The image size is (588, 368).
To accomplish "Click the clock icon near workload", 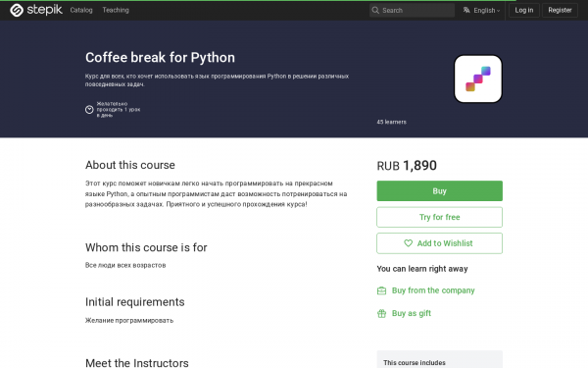I will coord(89,109).
